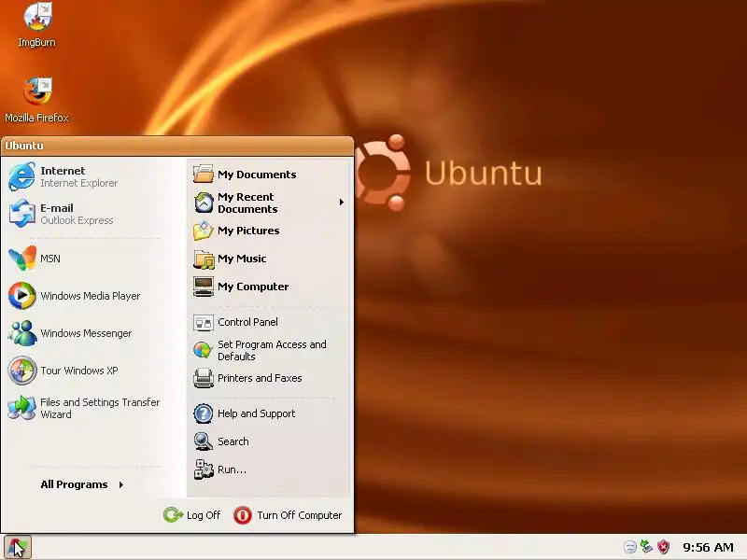Choose Help and Support label
Image resolution: width=747 pixels, height=560 pixels.
(x=256, y=413)
